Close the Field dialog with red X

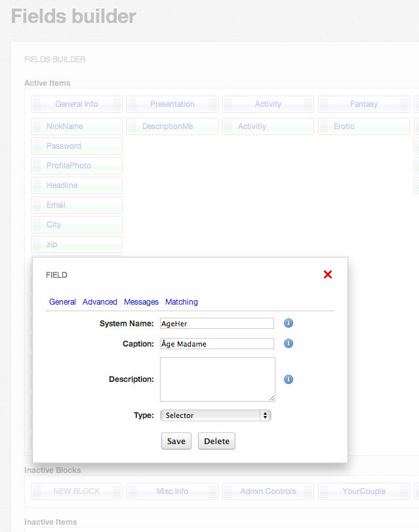pyautogui.click(x=328, y=275)
